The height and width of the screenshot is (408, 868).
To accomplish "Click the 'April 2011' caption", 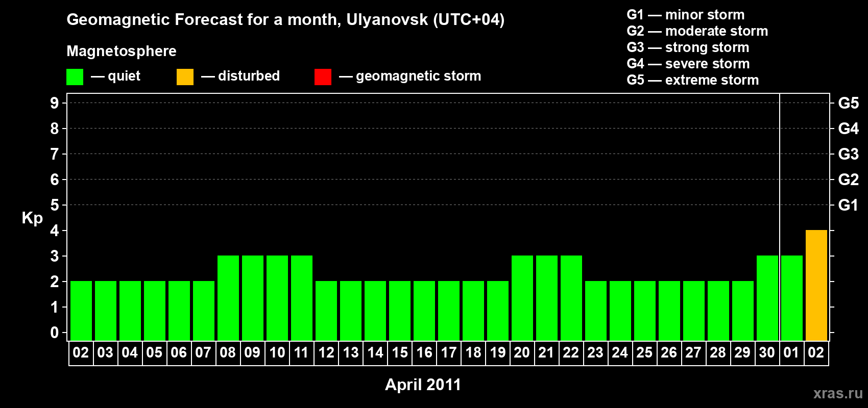I will point(423,385).
